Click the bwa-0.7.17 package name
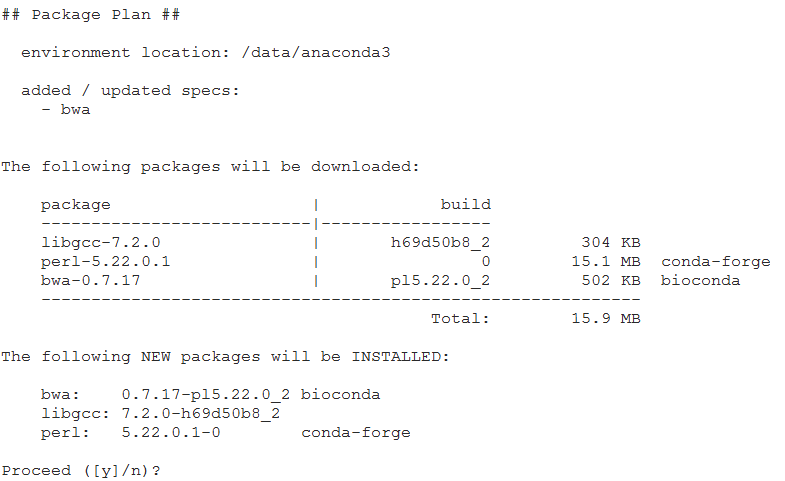The image size is (785, 481). pyautogui.click(x=90, y=281)
